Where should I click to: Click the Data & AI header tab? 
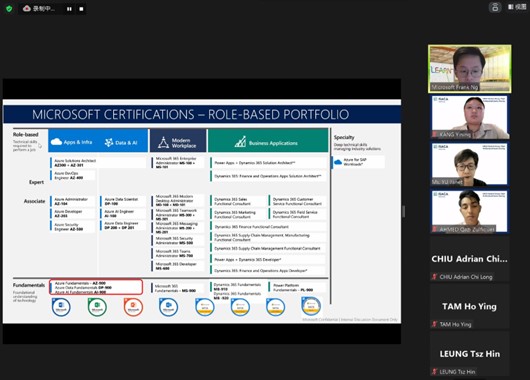point(123,141)
